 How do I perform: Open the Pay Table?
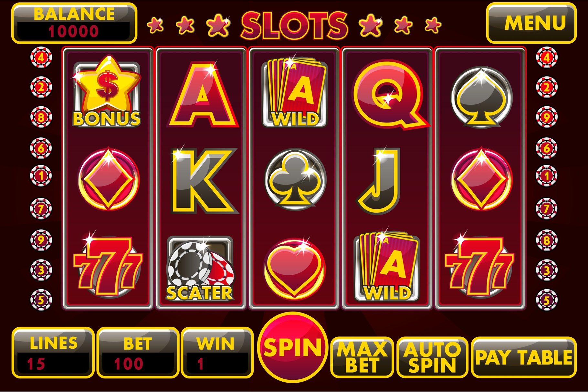tap(524, 357)
